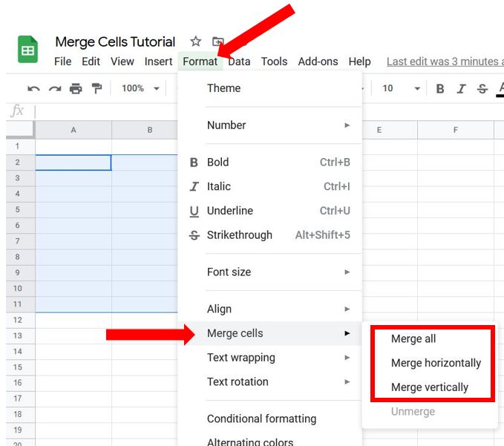The width and height of the screenshot is (504, 446).
Task: Select Merge vertically option
Action: [x=430, y=387]
